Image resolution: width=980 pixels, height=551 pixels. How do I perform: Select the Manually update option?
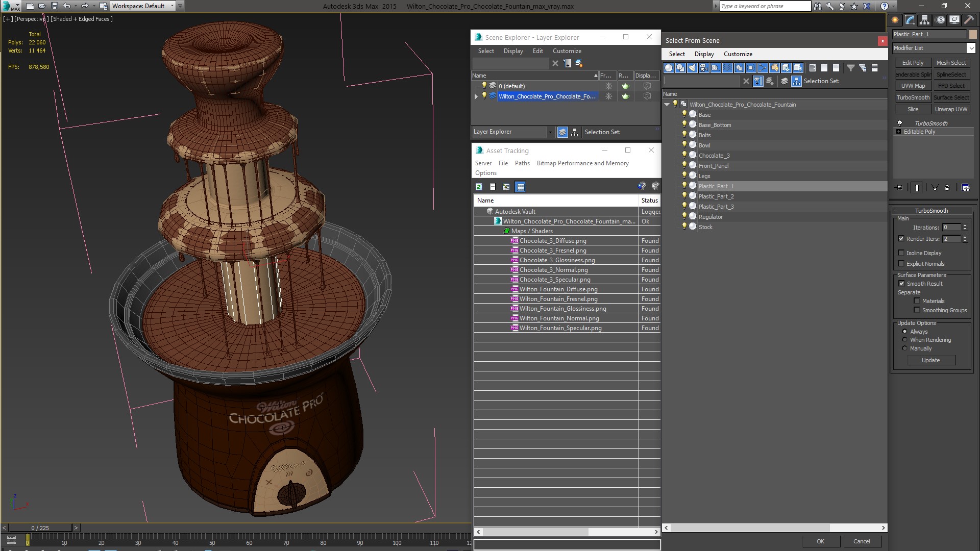[905, 348]
